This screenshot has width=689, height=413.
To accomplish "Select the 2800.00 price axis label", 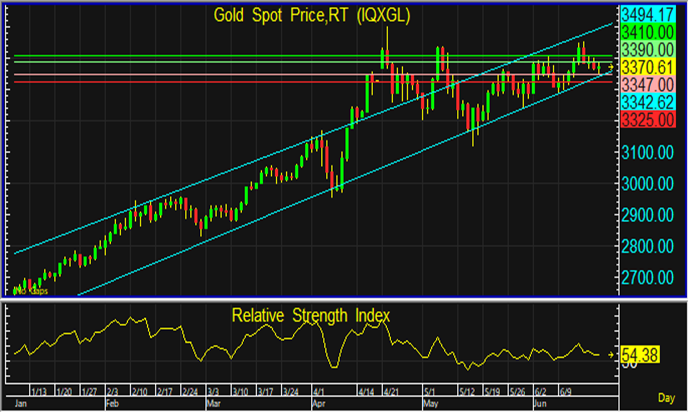I will 648,246.
